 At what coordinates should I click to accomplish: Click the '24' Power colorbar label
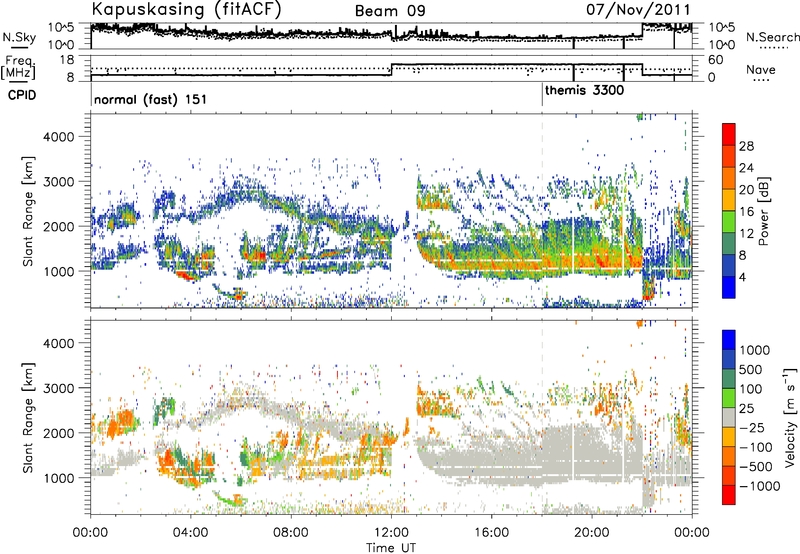click(746, 168)
